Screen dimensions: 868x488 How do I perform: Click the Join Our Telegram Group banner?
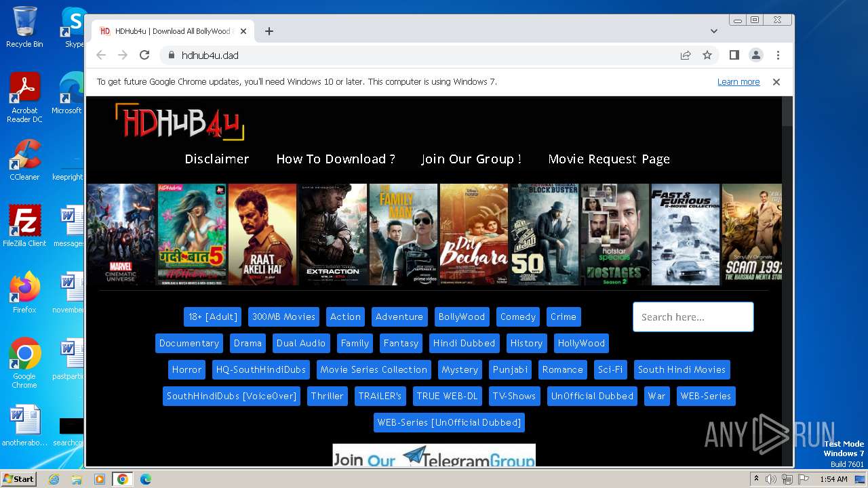pyautogui.click(x=434, y=455)
